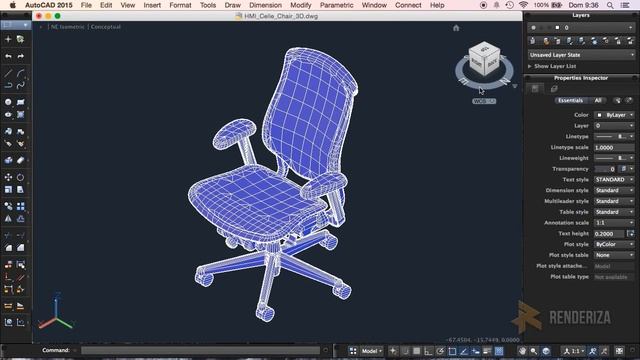Open the Modify menu
The image size is (640, 360).
point(300,5)
